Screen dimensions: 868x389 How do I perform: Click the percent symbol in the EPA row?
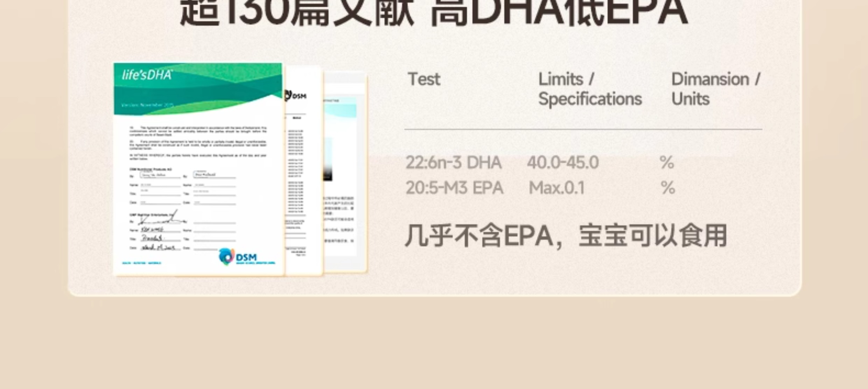tap(668, 188)
